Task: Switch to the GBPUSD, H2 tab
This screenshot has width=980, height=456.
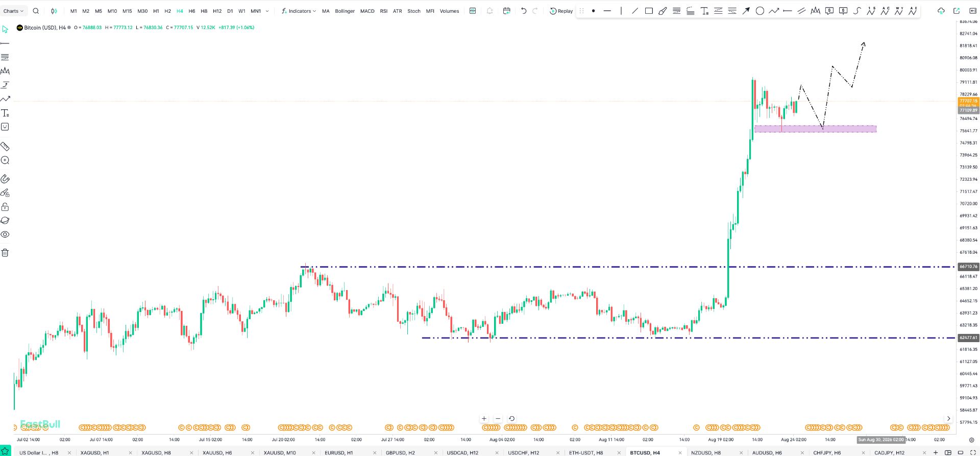Action: [x=400, y=452]
